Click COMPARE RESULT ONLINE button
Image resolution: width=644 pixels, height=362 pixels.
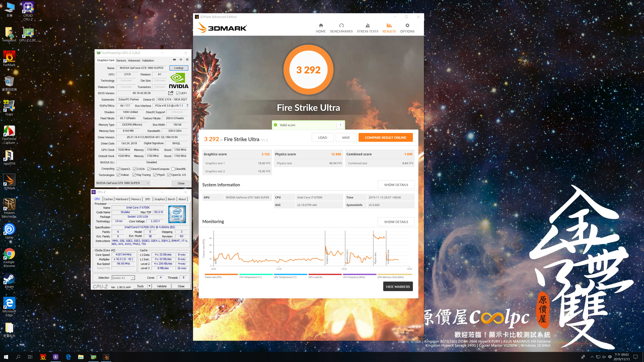pos(386,137)
